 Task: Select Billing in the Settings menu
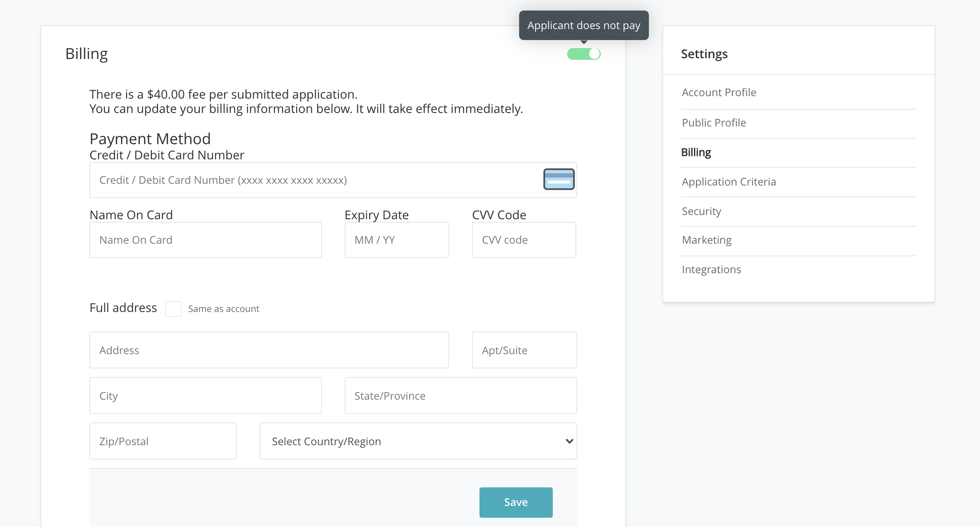696,152
